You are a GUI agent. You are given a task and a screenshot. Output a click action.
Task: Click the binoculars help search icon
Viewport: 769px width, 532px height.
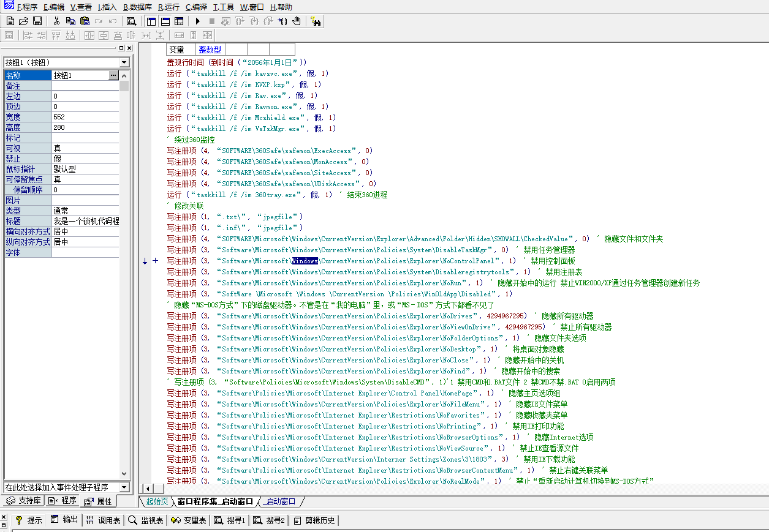pos(316,21)
